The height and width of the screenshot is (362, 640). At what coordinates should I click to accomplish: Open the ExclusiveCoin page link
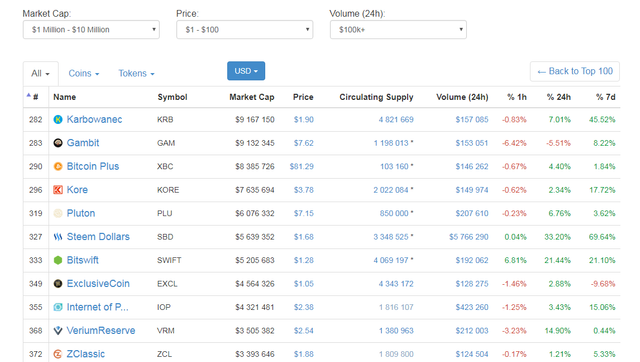pyautogui.click(x=98, y=284)
